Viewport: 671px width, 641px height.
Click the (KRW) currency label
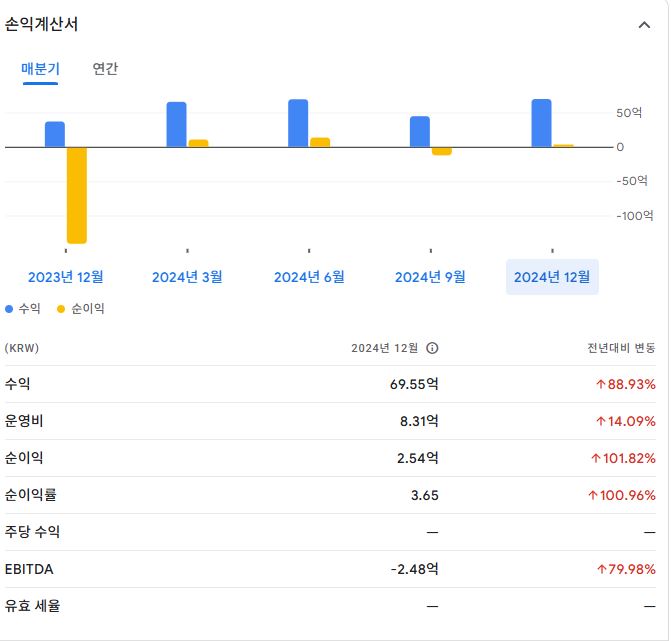click(22, 348)
